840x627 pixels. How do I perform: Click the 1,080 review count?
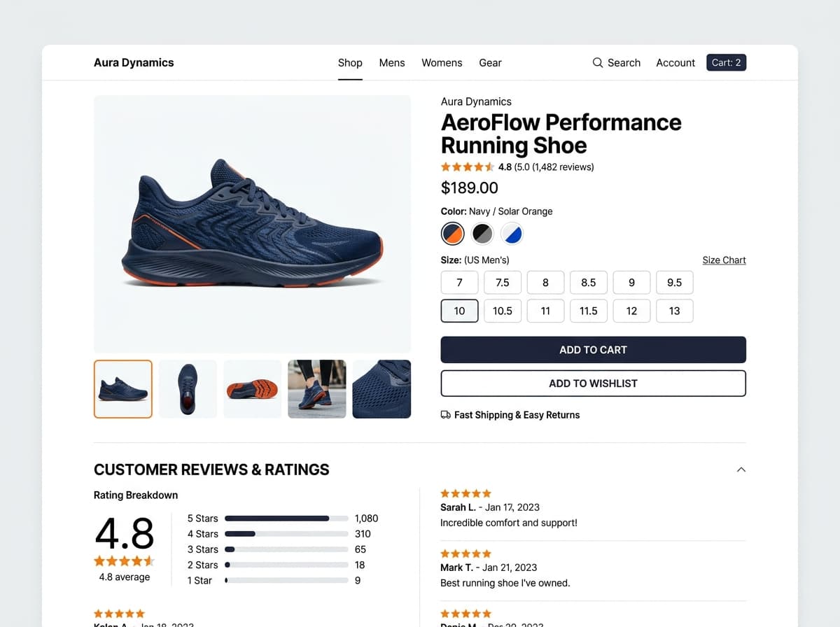(x=366, y=519)
